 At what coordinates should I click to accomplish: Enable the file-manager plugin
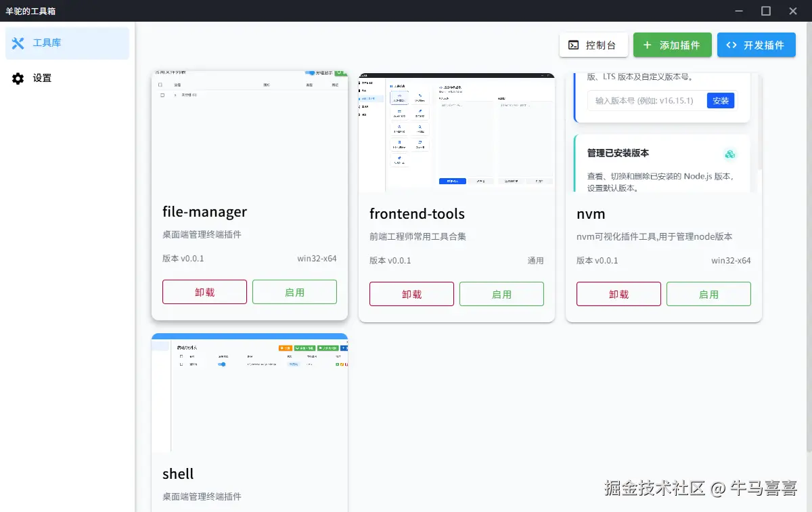(294, 292)
